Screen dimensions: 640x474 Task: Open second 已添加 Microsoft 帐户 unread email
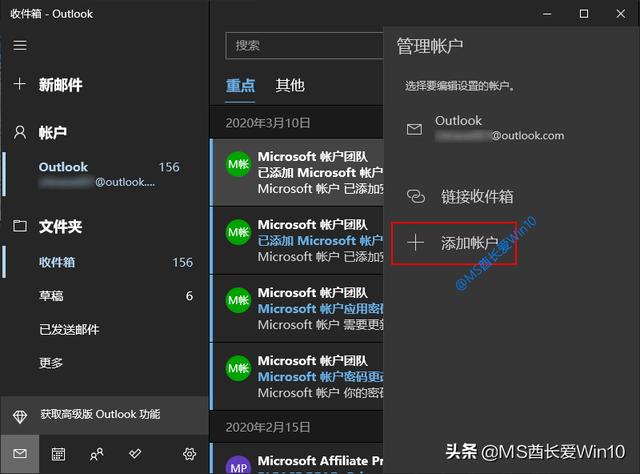click(x=297, y=240)
